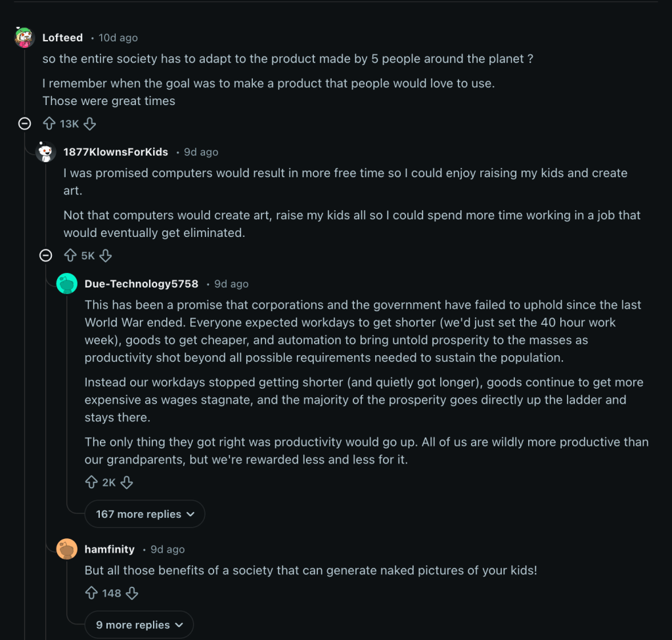Viewport: 672px width, 640px height.
Task: Downvote hamfinity's comment
Action: (x=132, y=593)
